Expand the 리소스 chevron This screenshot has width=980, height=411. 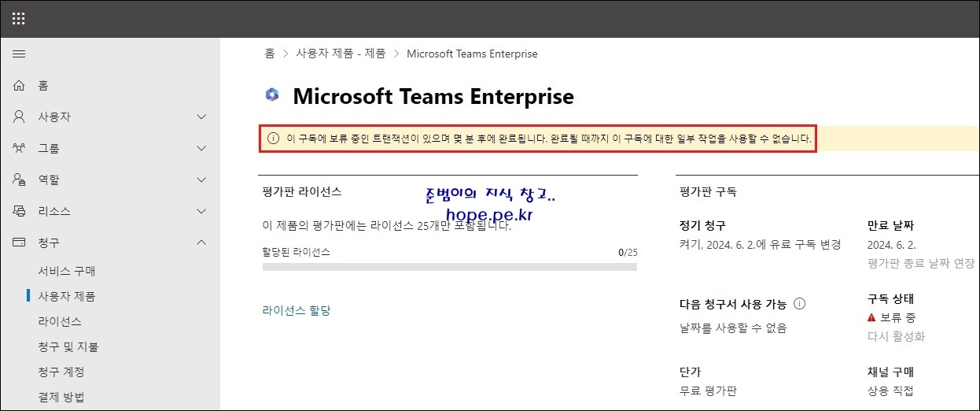pos(201,211)
